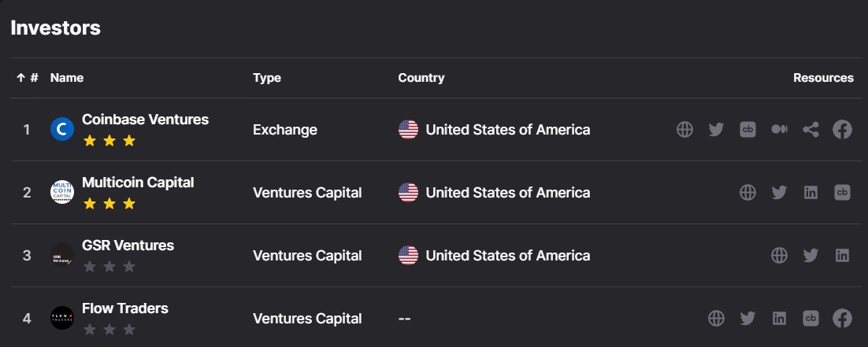The width and height of the screenshot is (868, 347).
Task: Open Coinbase Ventures Twitter profile
Action: point(716,130)
